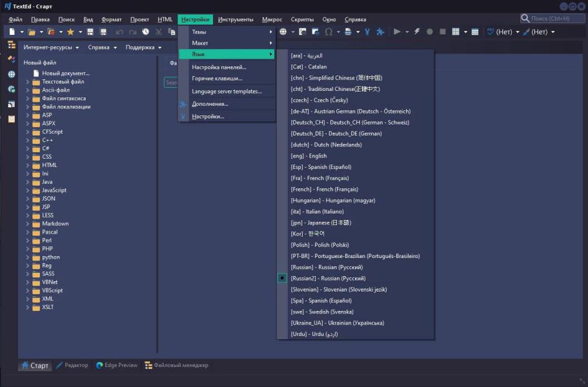Click the grid layout toolbar icon
The width and height of the screenshot is (588, 387).
coord(456,32)
